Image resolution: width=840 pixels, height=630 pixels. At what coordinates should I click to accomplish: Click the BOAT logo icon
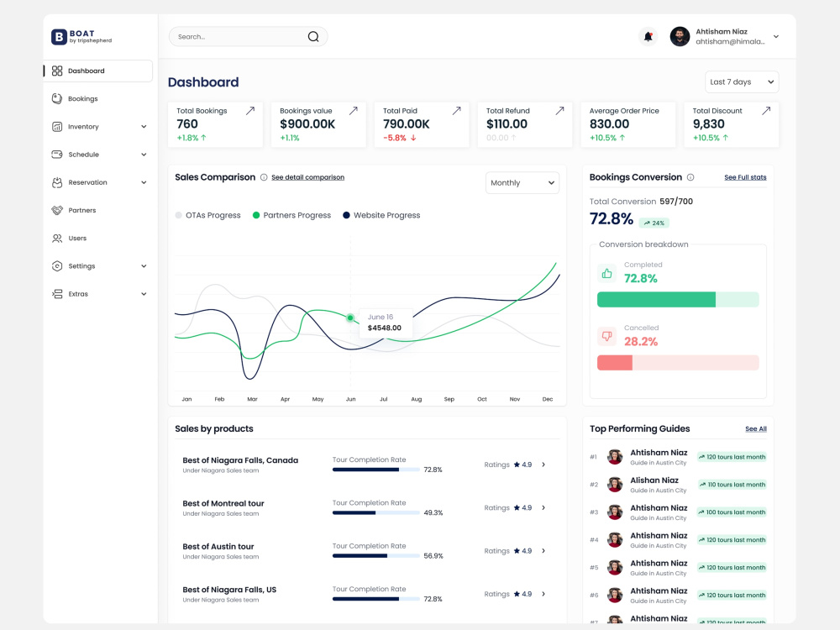[x=59, y=36]
